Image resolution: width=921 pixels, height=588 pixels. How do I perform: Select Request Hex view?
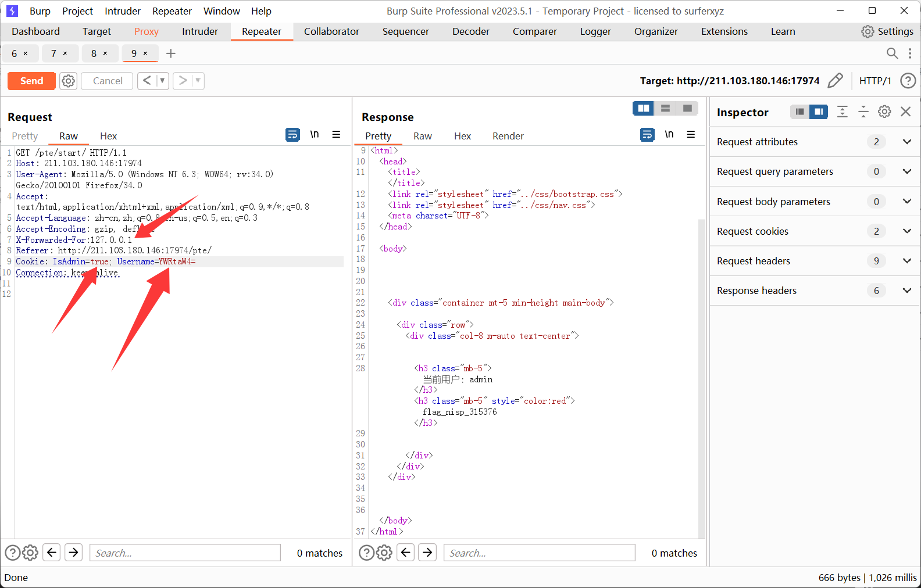(108, 136)
